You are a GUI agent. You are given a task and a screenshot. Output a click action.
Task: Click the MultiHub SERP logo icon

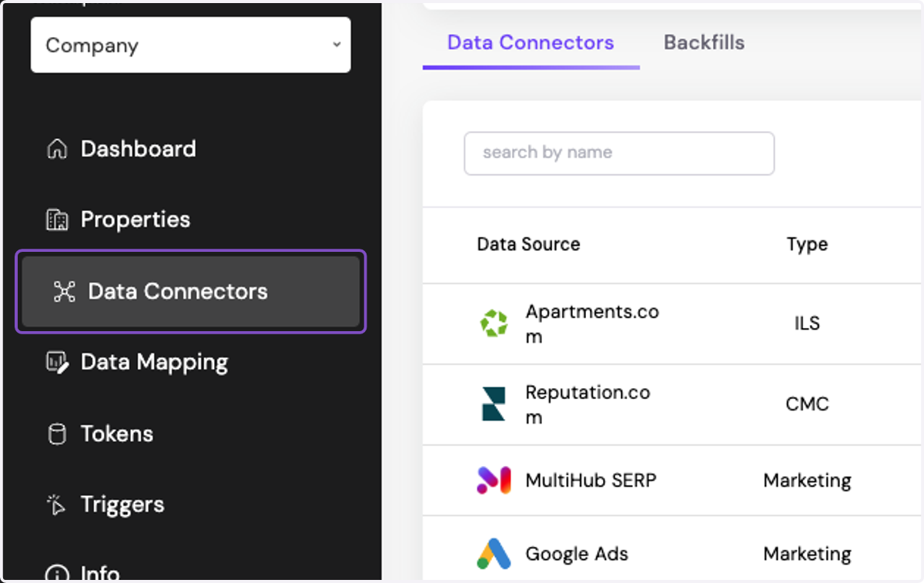click(x=494, y=480)
